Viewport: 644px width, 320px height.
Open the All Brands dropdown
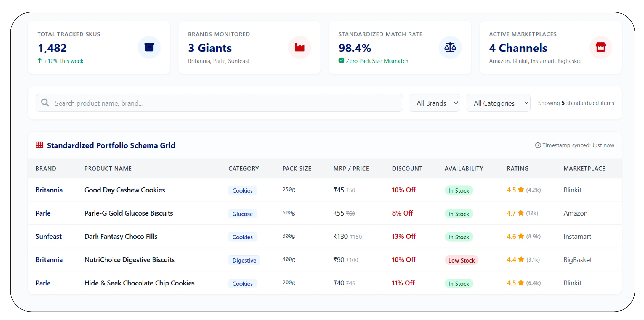(434, 103)
